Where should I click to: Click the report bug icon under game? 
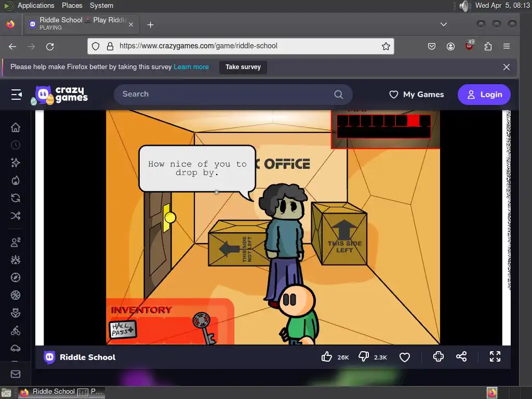coord(438,356)
